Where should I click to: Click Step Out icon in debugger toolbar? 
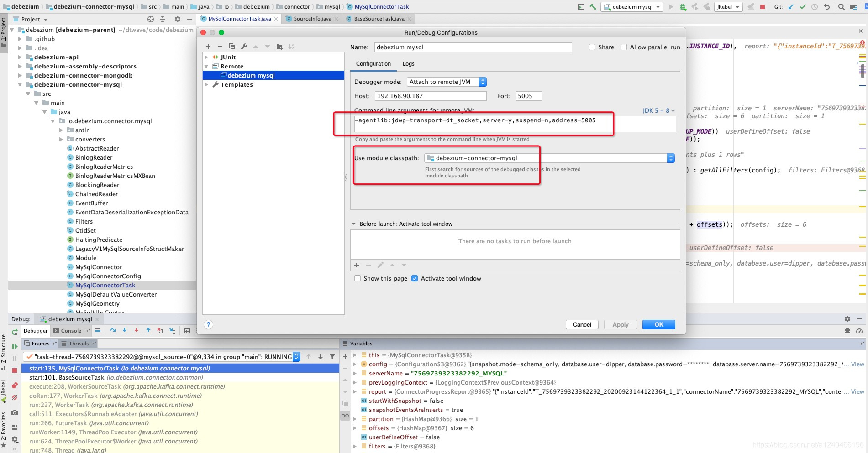coord(148,331)
